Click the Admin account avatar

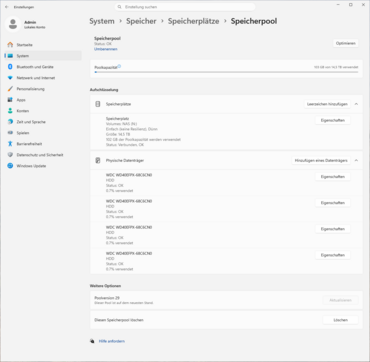[13, 24]
